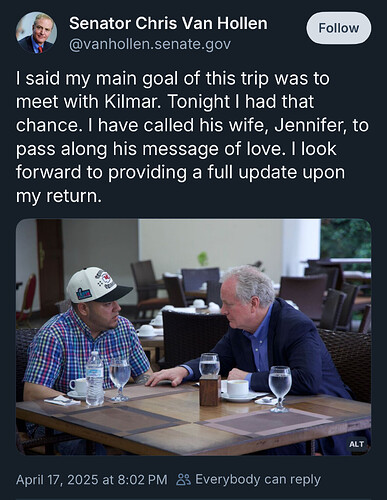The height and width of the screenshot is (500, 387).
Task: Click the post text mentioning Kilmar
Action: point(193,137)
